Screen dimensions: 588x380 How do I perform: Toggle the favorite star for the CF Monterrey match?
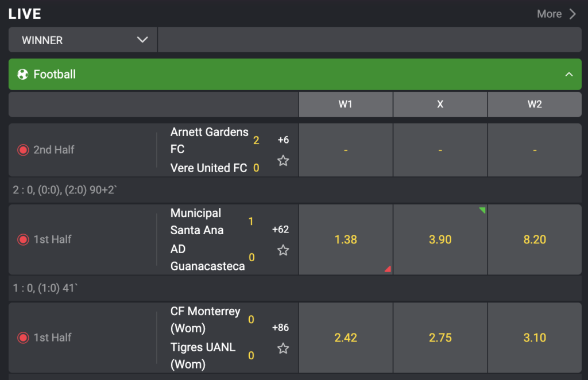(283, 348)
